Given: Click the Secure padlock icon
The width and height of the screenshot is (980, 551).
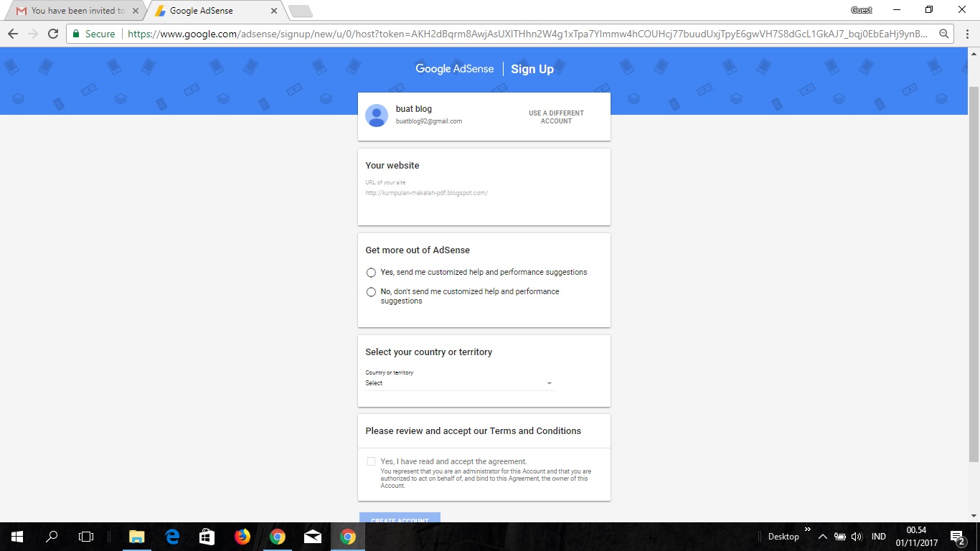Looking at the screenshot, I should pyautogui.click(x=76, y=34).
